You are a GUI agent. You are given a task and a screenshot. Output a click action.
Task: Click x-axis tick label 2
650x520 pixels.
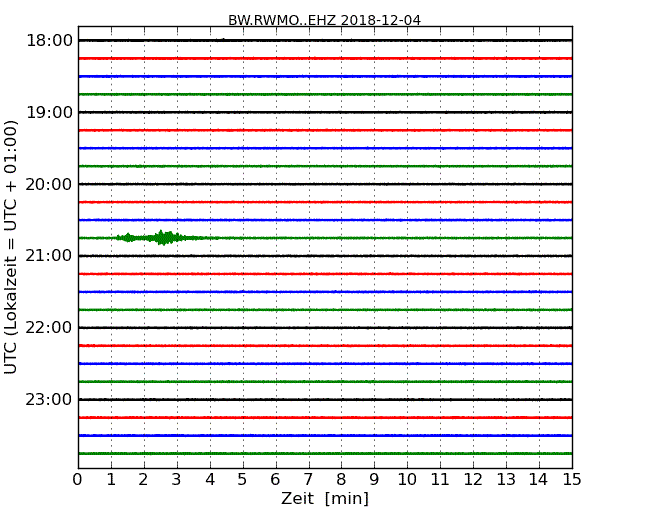coord(143,479)
